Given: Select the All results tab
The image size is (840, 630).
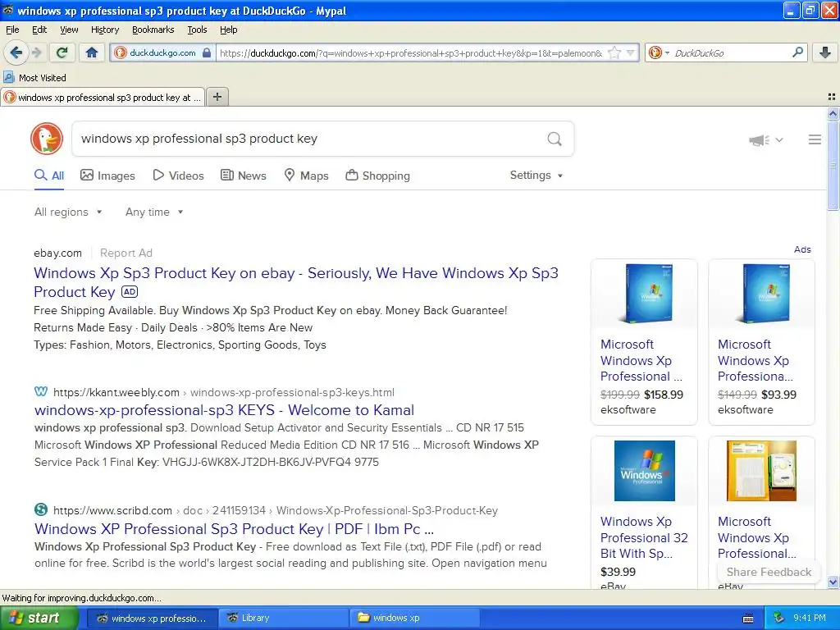Looking at the screenshot, I should pos(49,176).
